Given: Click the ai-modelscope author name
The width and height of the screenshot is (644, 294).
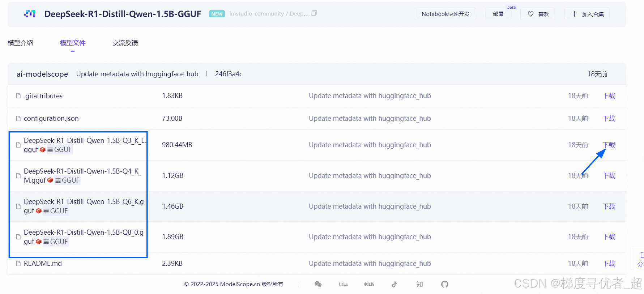Looking at the screenshot, I should coord(42,74).
